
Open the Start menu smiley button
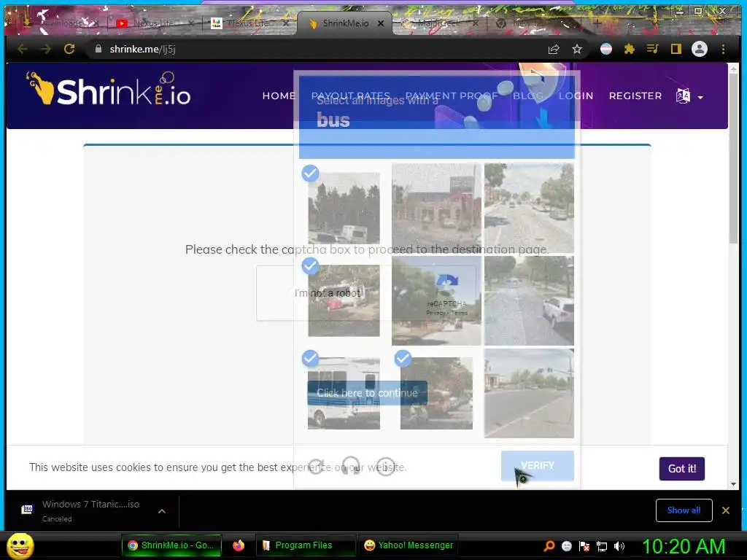coord(20,545)
